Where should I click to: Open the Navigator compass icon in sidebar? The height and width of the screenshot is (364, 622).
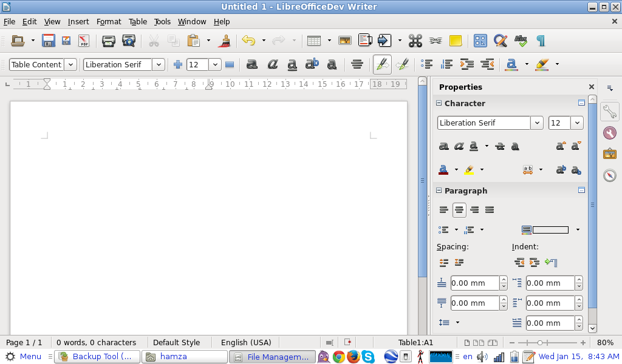[x=610, y=175]
